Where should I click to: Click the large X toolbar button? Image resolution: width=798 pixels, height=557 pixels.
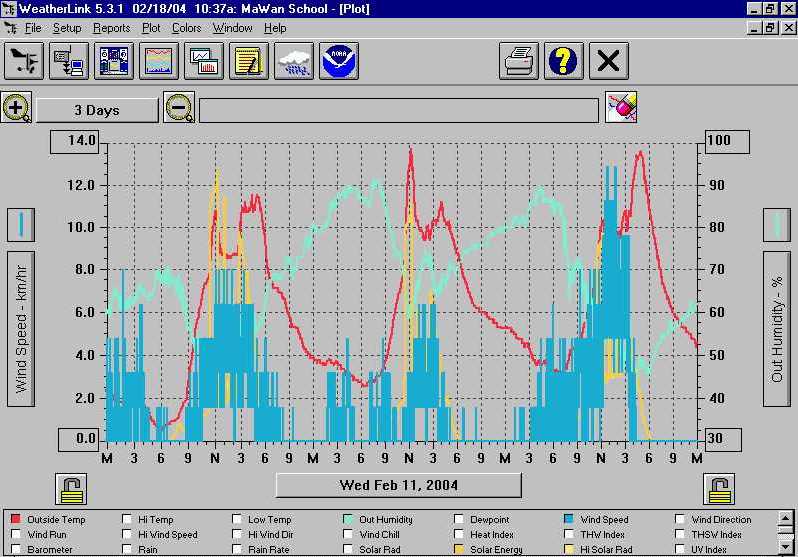tap(609, 61)
